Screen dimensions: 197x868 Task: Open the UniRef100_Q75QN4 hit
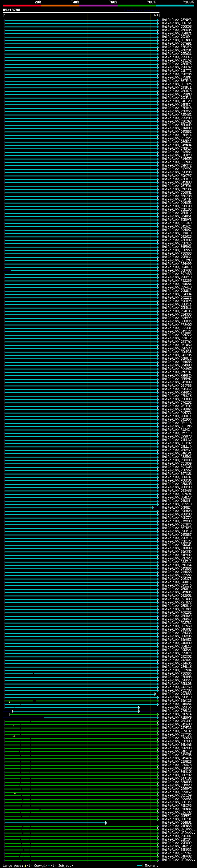[x=177, y=77]
